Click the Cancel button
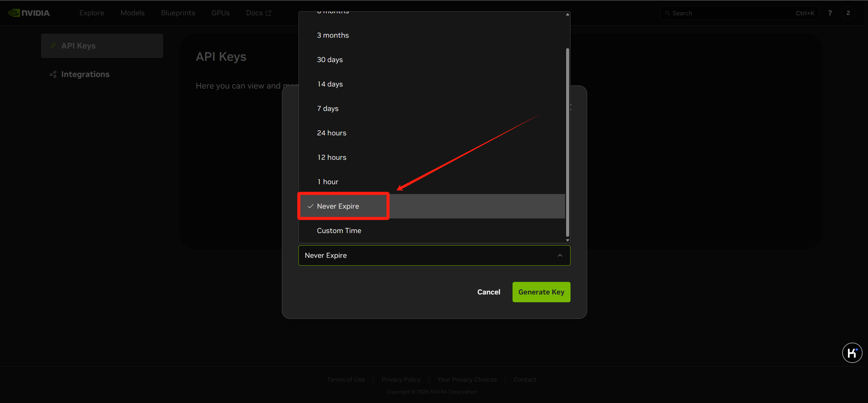 coord(488,292)
